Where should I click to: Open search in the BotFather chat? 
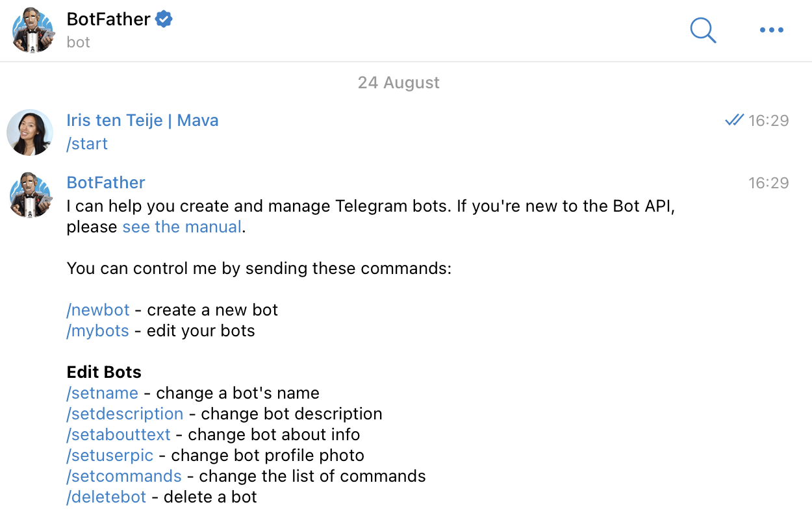[x=703, y=30]
